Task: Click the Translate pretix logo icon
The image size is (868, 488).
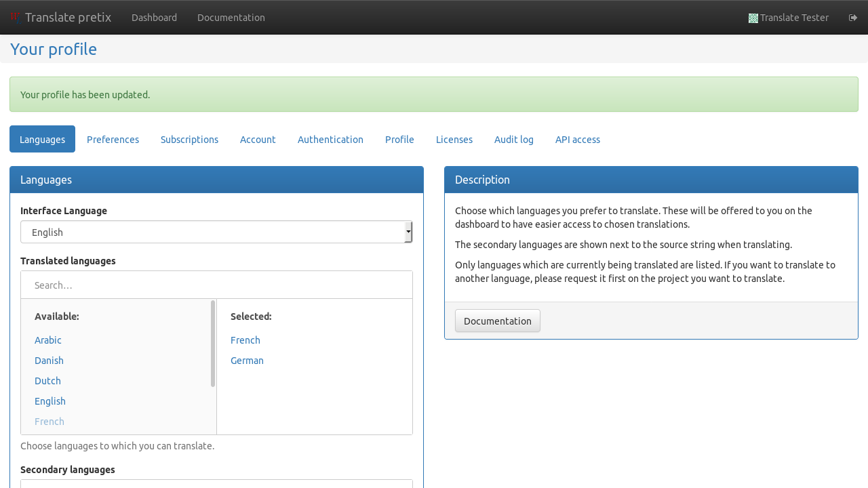Action: coord(15,17)
